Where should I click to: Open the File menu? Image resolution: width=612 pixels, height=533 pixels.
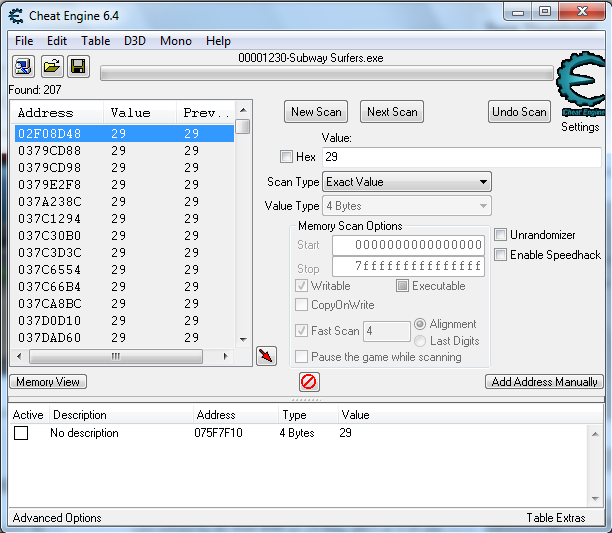pos(24,41)
